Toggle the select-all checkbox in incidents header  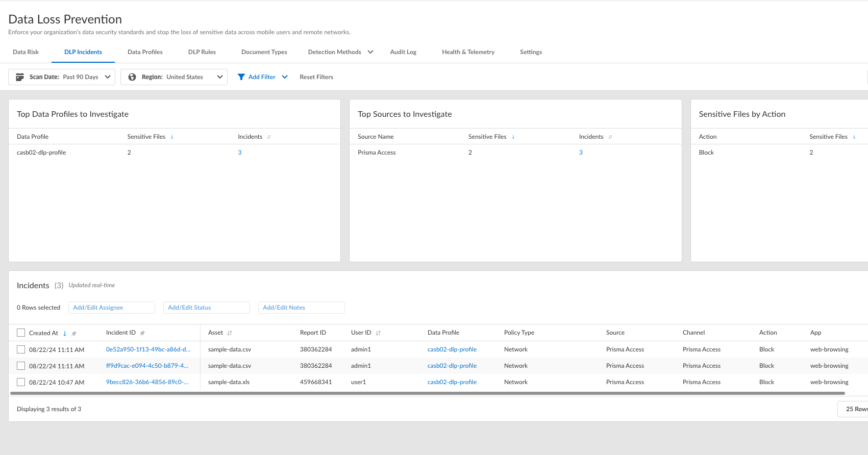tap(21, 333)
